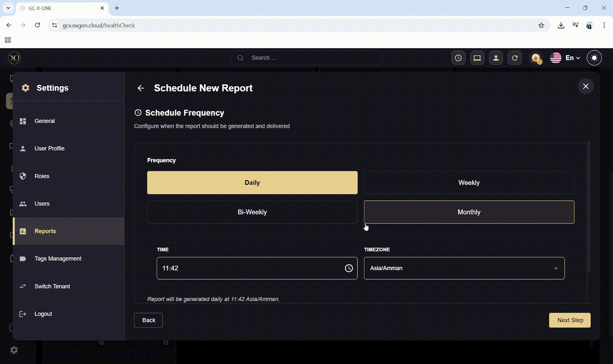This screenshot has height=364, width=613.
Task: Select the Monthly frequency option
Action: click(x=469, y=212)
